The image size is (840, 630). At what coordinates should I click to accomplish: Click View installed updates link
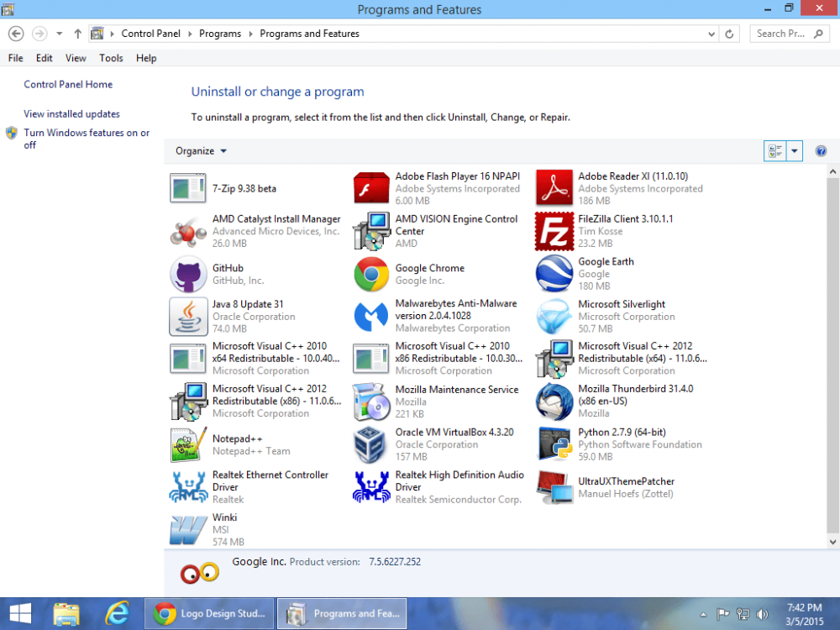pos(71,113)
